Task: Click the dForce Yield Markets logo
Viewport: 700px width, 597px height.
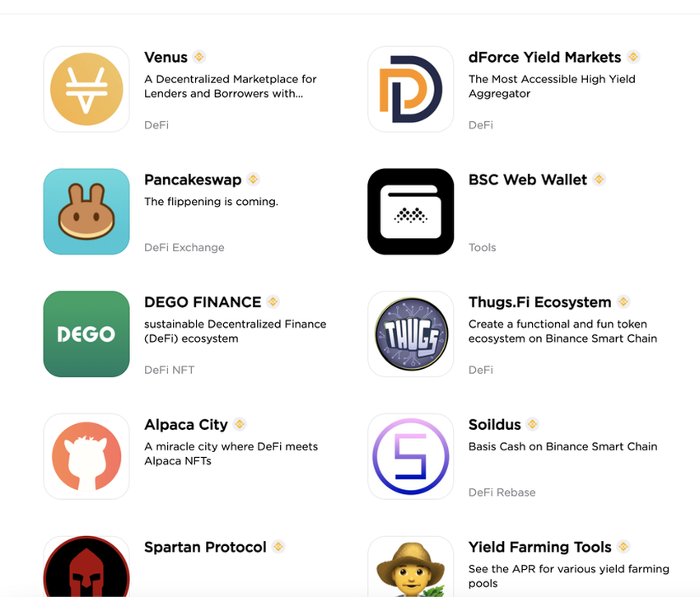Action: pyautogui.click(x=411, y=89)
